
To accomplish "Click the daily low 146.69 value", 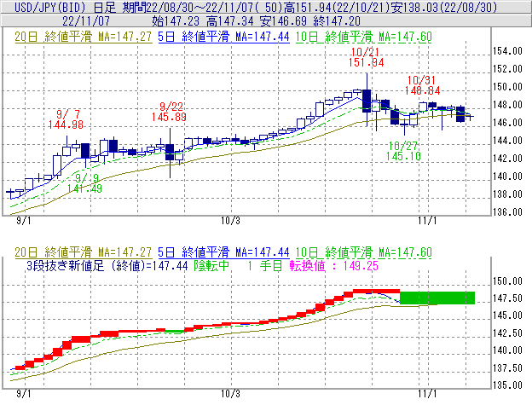I will pyautogui.click(x=284, y=21).
